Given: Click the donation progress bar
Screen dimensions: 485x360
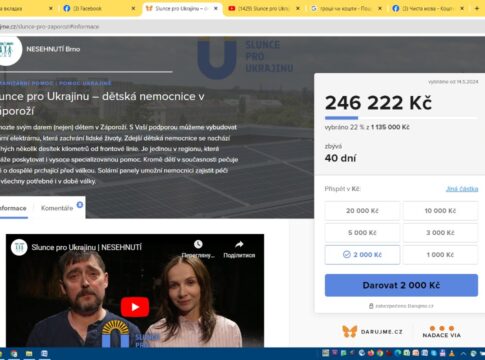Looking at the screenshot, I should [x=401, y=118].
